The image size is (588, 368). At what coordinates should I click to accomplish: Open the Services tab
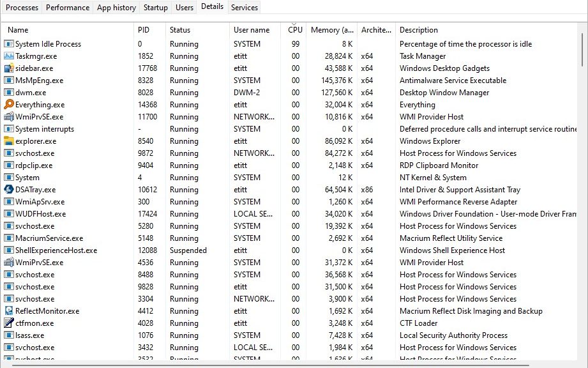244,8
